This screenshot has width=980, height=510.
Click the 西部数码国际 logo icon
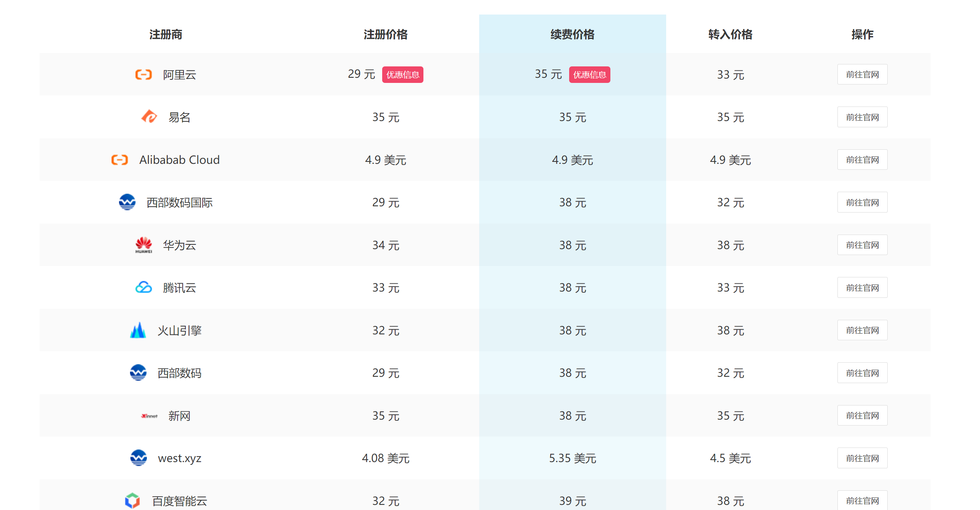(127, 202)
